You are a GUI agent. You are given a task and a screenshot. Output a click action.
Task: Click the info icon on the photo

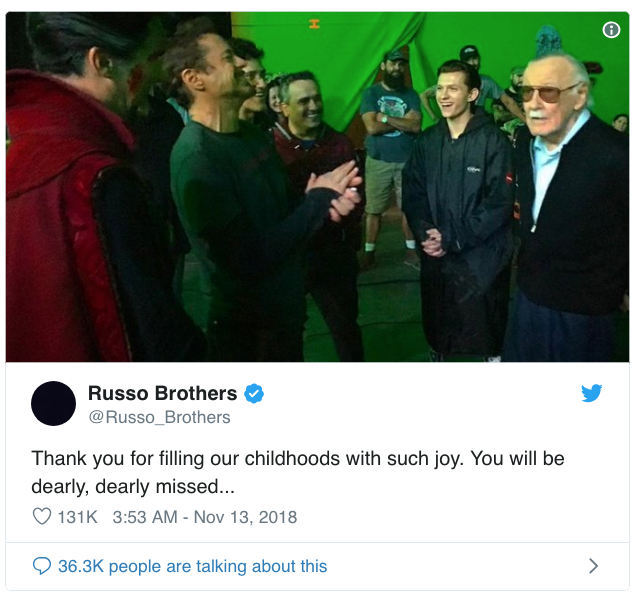[x=611, y=30]
